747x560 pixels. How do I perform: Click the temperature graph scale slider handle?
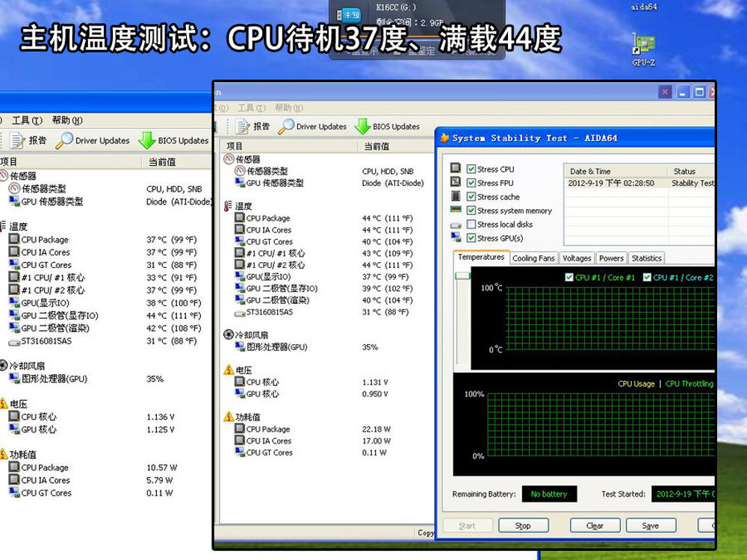[x=462, y=276]
